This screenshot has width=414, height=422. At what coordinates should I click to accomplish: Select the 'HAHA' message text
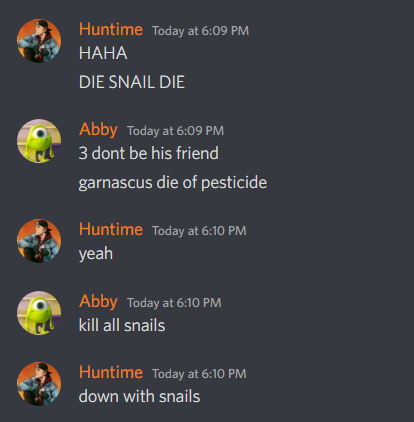coord(103,53)
